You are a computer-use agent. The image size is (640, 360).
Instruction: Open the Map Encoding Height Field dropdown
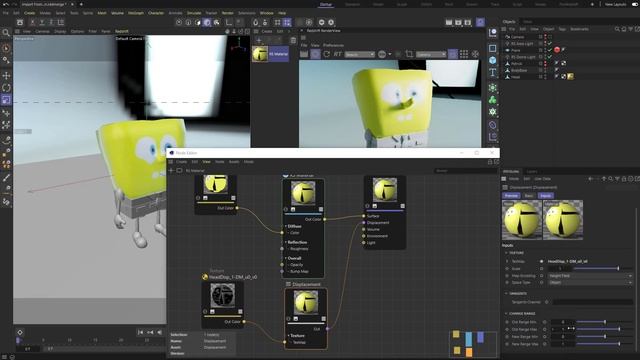pyautogui.click(x=590, y=276)
